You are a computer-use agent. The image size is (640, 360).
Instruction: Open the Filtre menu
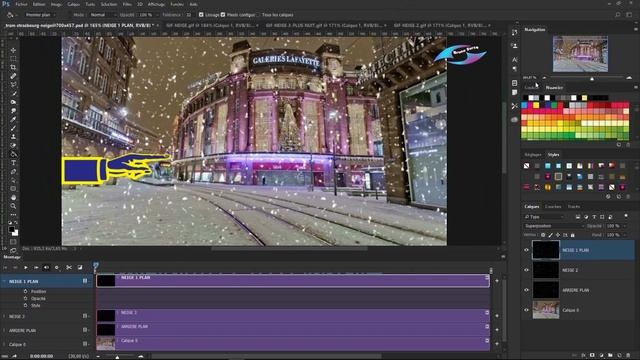tap(127, 4)
